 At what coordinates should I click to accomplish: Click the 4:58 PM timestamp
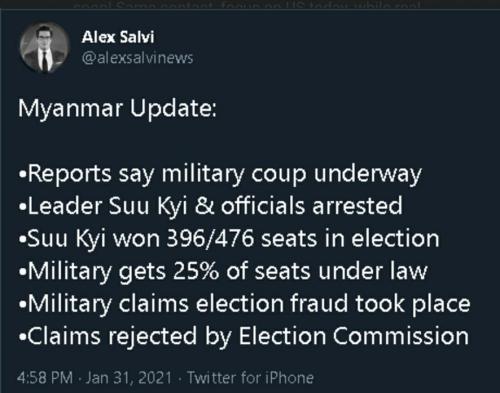pyautogui.click(x=45, y=378)
